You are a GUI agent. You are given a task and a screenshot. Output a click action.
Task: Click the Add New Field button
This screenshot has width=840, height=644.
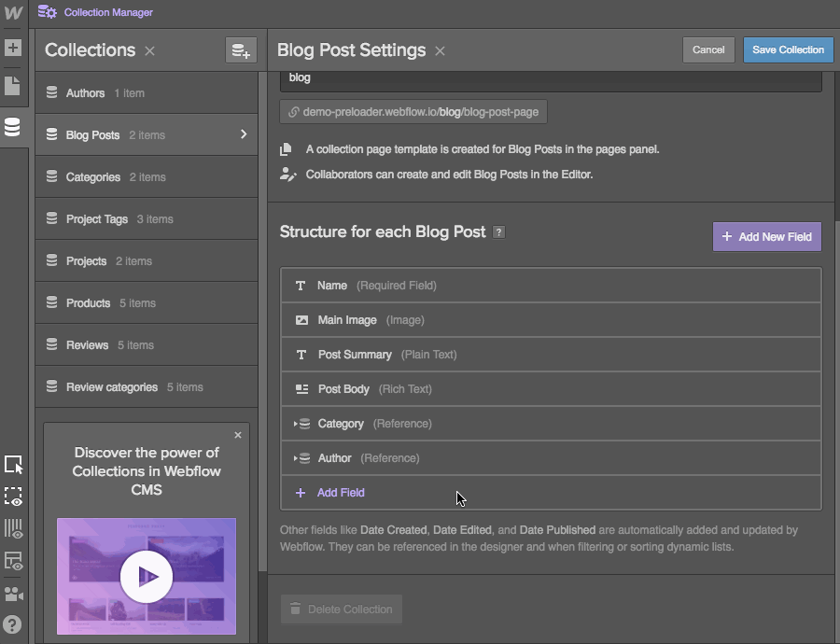(766, 237)
